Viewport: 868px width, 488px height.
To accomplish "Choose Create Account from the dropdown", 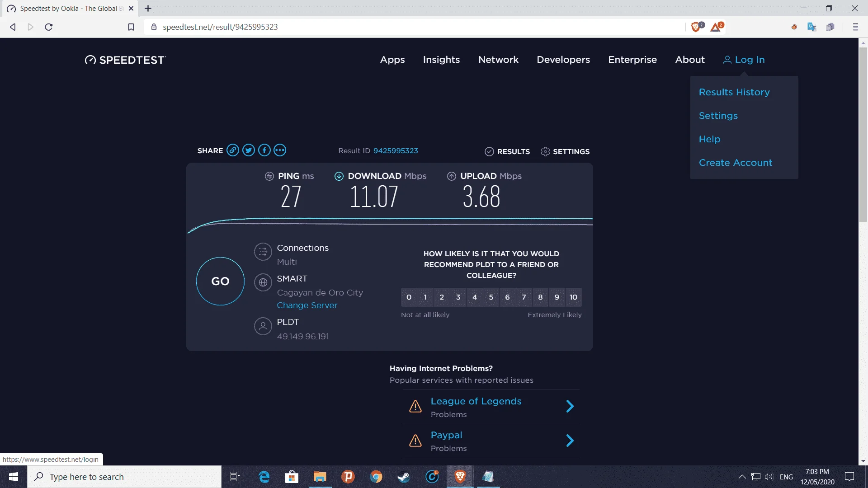I will pos(736,163).
